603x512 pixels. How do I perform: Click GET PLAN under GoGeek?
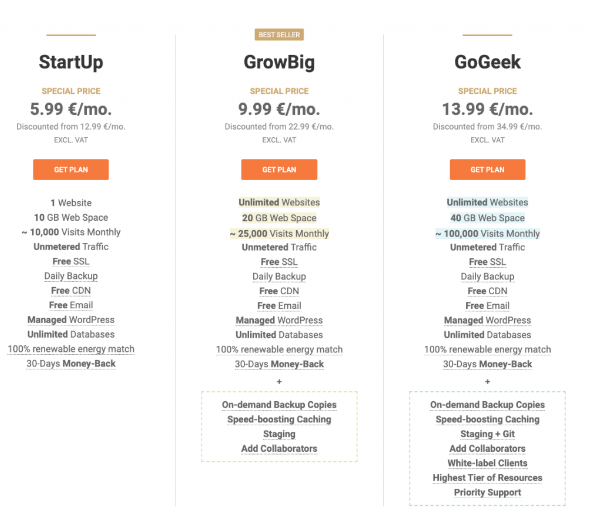pos(488,170)
